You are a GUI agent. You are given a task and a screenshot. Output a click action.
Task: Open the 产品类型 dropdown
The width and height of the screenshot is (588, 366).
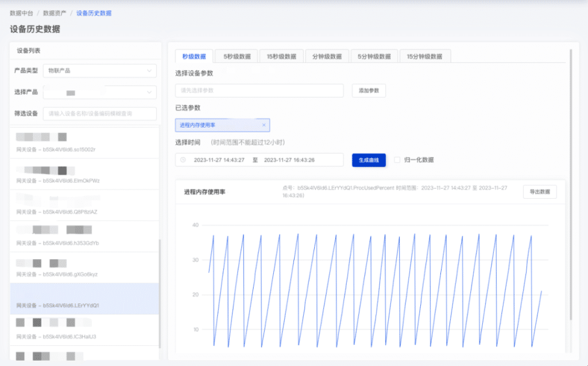pos(99,70)
